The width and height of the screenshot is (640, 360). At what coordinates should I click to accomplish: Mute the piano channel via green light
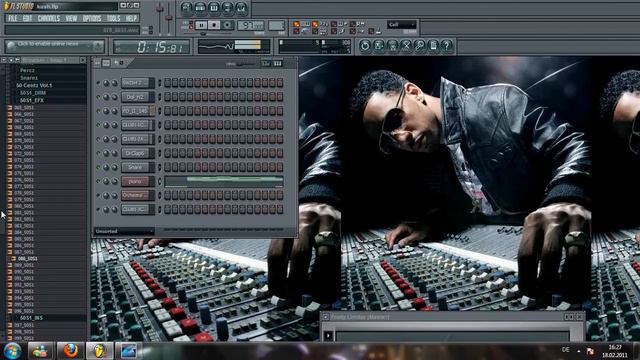pos(98,181)
